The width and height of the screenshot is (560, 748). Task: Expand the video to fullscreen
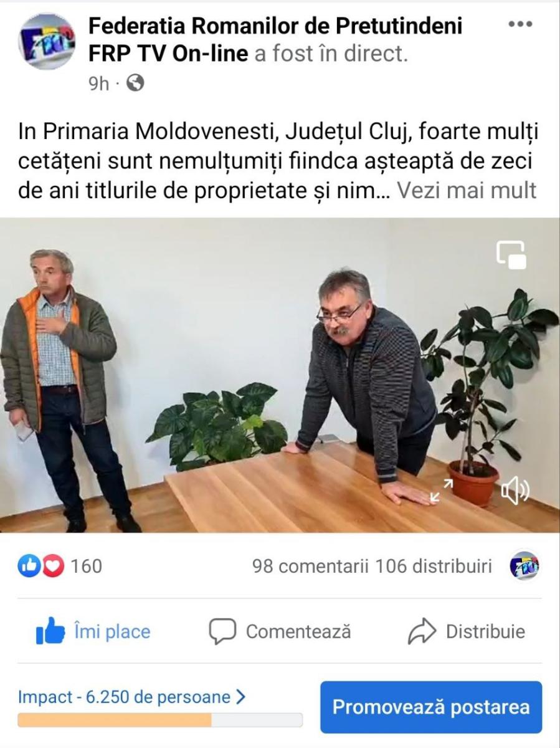[442, 490]
